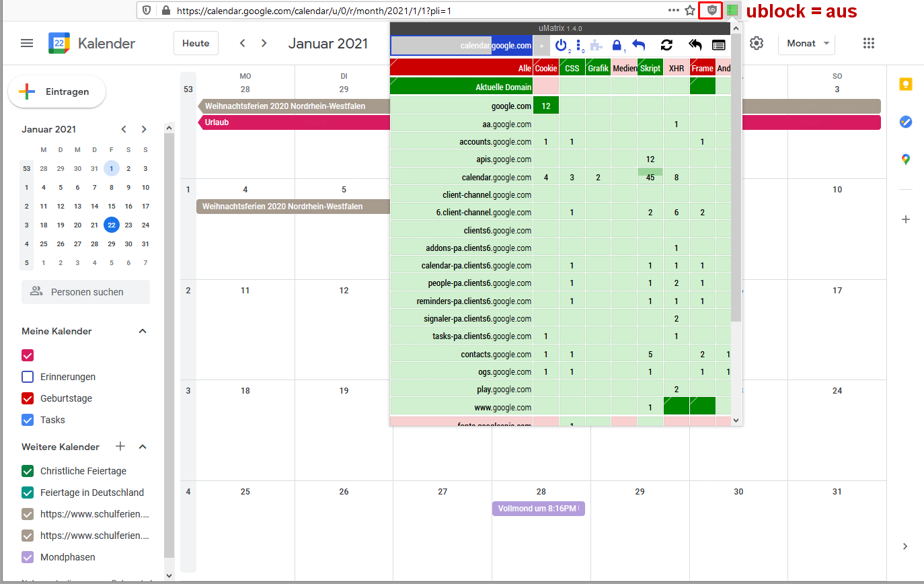Create an event with Eintragen button
The image size is (924, 584).
pos(57,92)
